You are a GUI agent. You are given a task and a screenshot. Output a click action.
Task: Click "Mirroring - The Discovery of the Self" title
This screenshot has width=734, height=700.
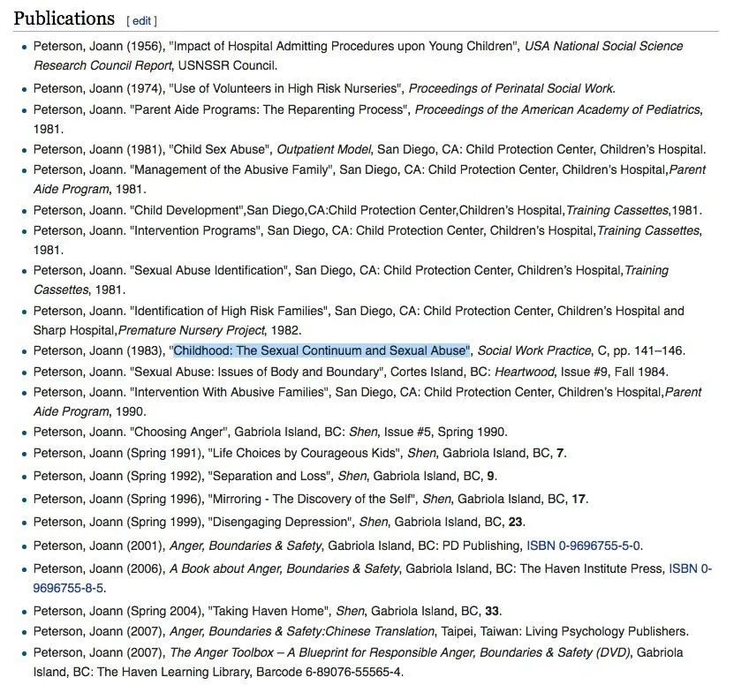coord(312,499)
